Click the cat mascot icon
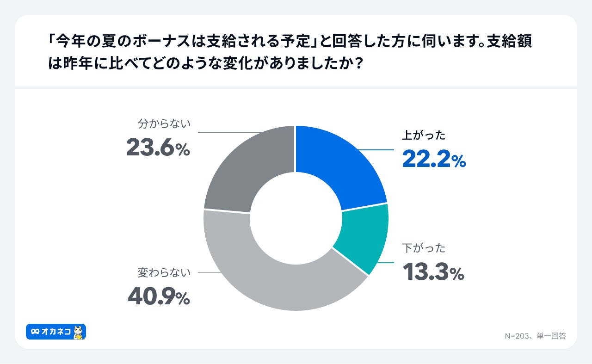 point(78,332)
